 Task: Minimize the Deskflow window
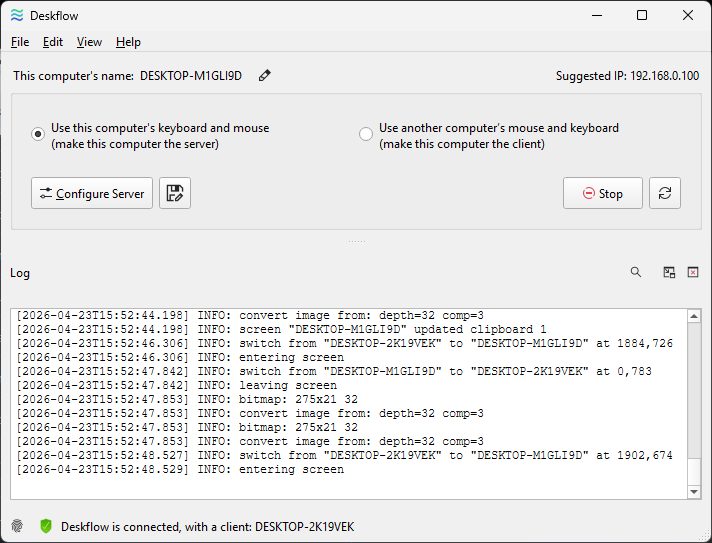pyautogui.click(x=597, y=15)
